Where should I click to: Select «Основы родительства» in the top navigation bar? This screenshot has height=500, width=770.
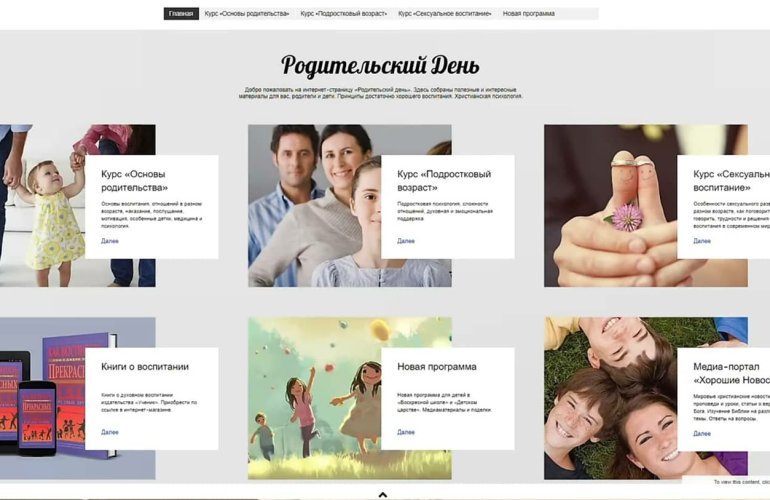pyautogui.click(x=246, y=14)
